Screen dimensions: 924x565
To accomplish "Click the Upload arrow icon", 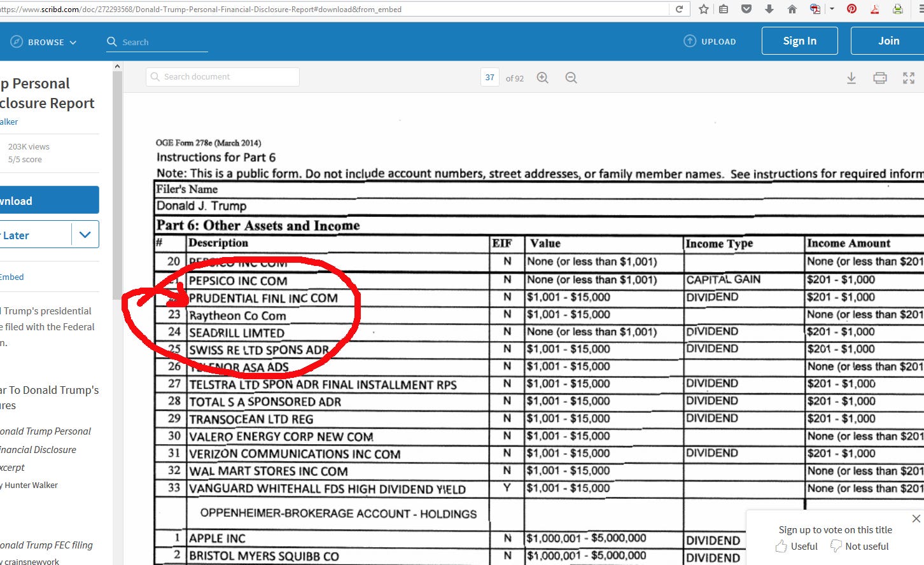I will click(690, 41).
